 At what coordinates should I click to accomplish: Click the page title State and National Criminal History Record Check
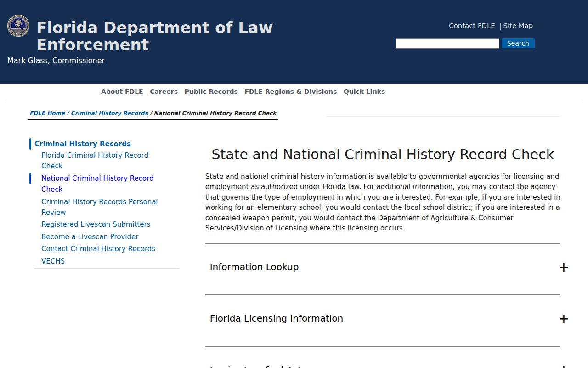coord(383,154)
